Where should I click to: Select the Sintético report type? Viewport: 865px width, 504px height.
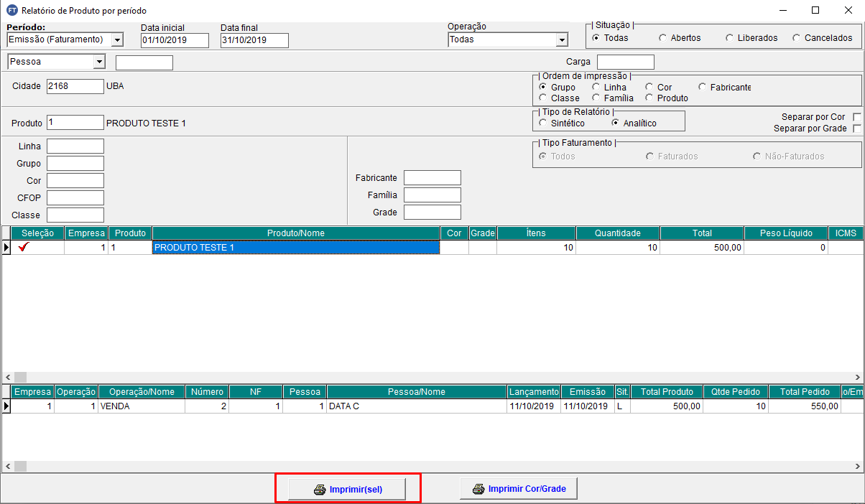point(543,123)
